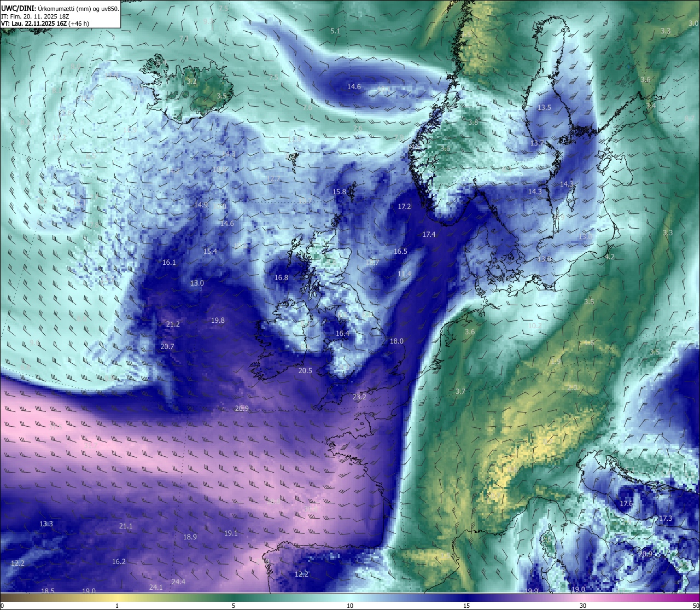Click the 3.7 value over France
The image size is (700, 610).
pyautogui.click(x=460, y=392)
